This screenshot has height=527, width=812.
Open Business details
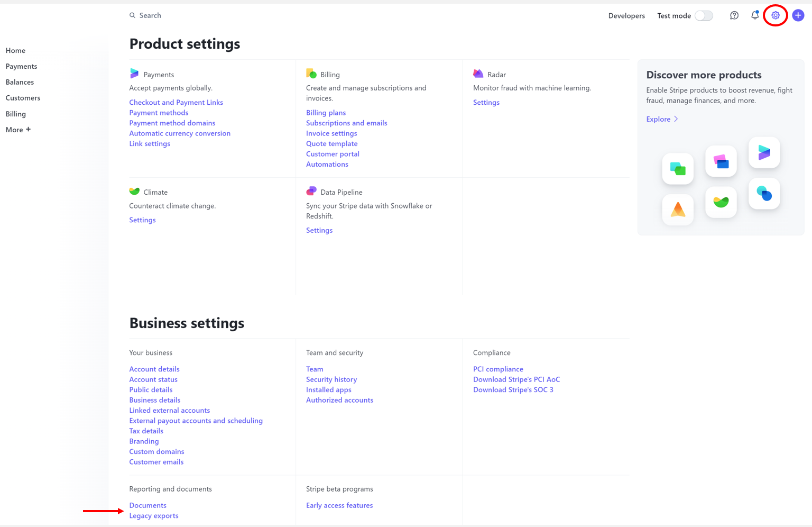(x=155, y=400)
